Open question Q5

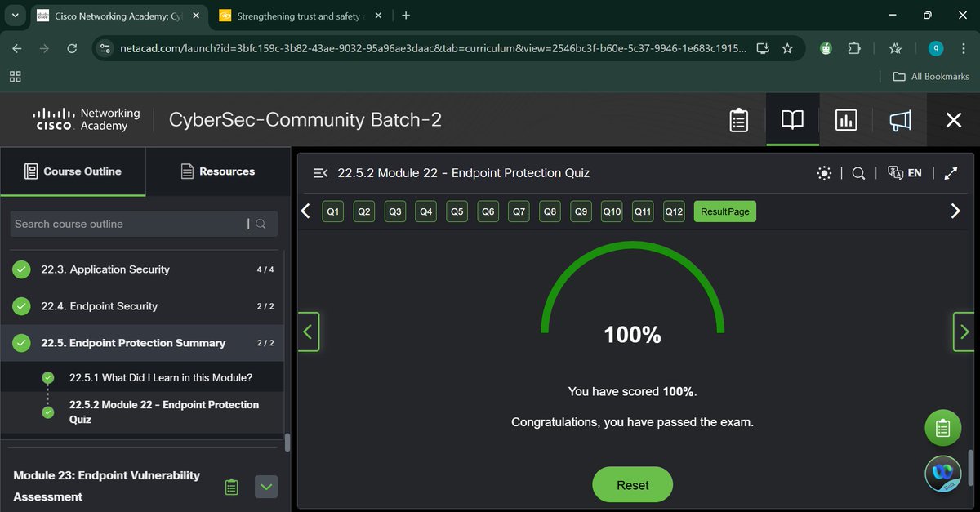[457, 211]
